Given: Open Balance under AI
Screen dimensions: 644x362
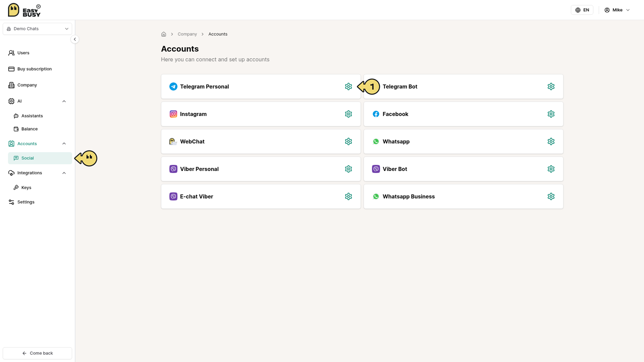Looking at the screenshot, I should [x=40, y=129].
